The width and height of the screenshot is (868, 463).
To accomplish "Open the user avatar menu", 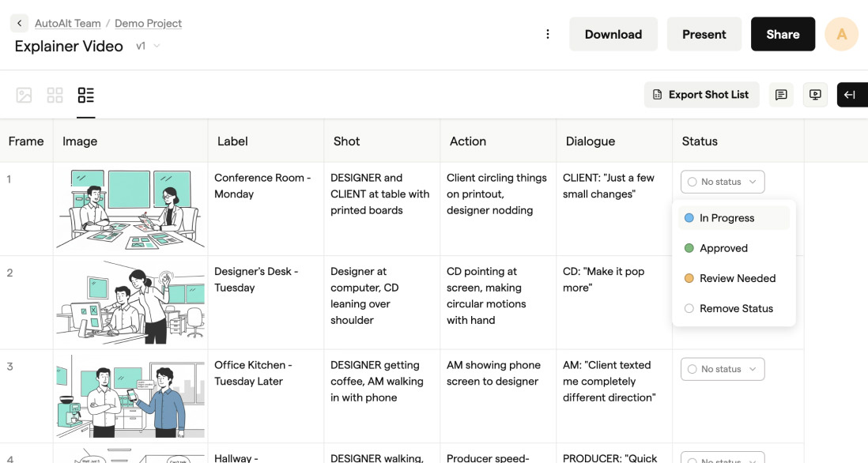I will point(841,34).
